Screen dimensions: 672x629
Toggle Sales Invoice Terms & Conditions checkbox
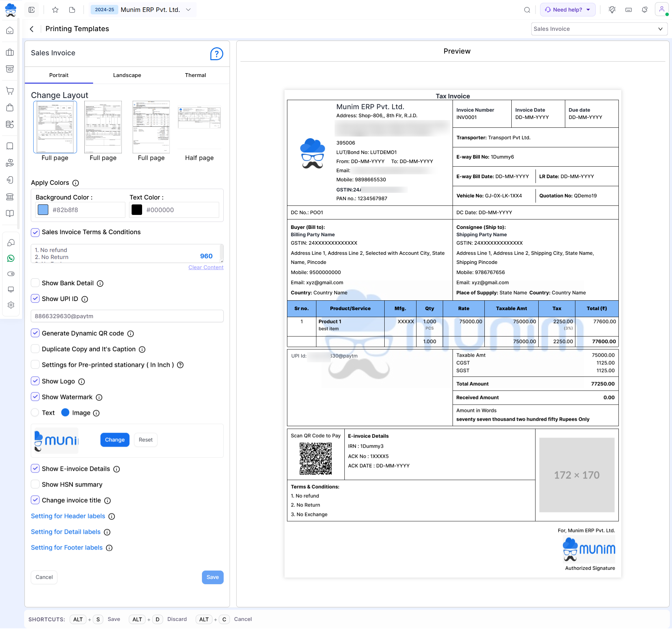pyautogui.click(x=35, y=232)
